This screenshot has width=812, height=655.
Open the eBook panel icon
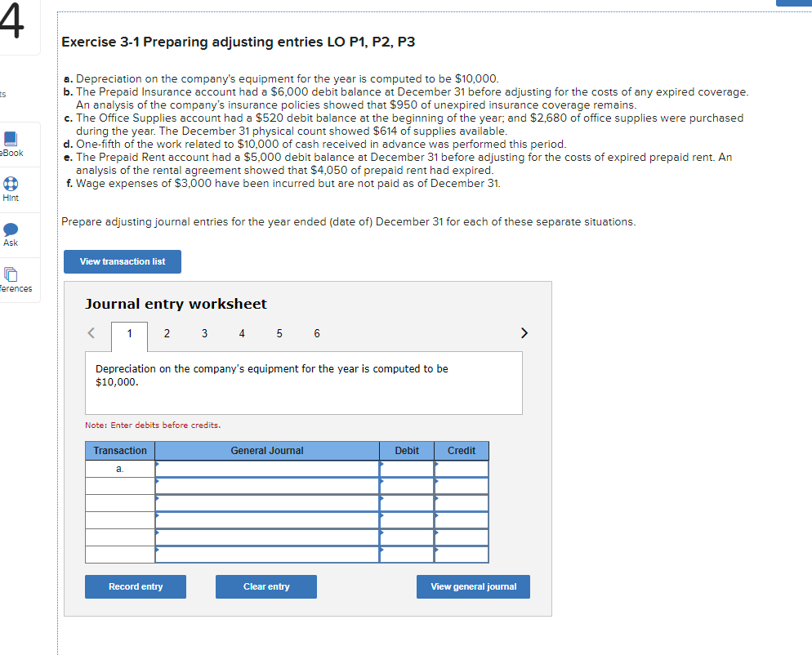pyautogui.click(x=10, y=144)
